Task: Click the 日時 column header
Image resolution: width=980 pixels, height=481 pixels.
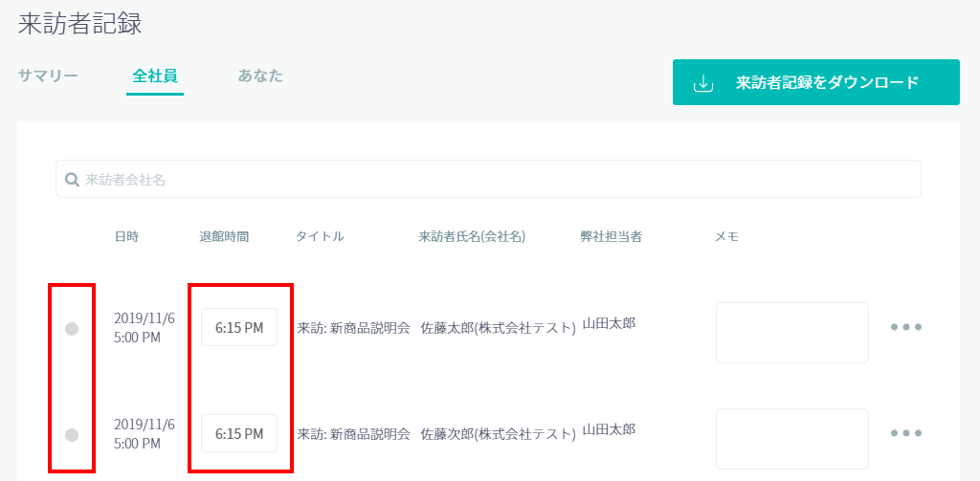Action: [x=127, y=237]
